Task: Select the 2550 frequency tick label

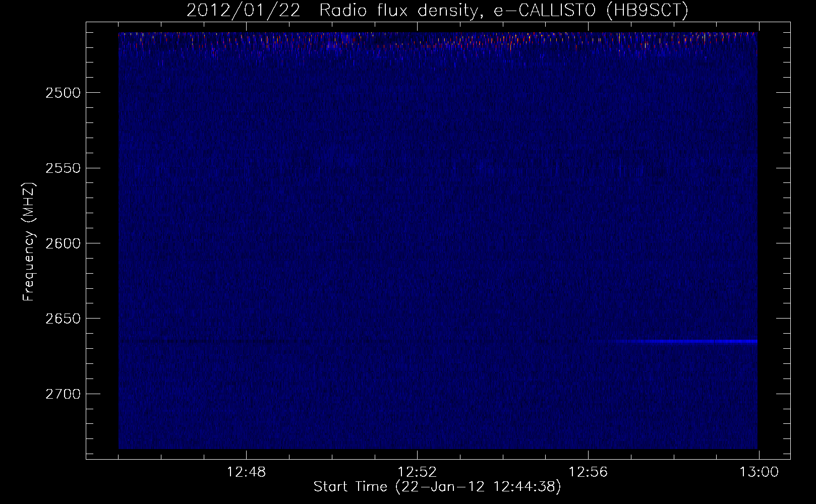Action: click(x=63, y=168)
